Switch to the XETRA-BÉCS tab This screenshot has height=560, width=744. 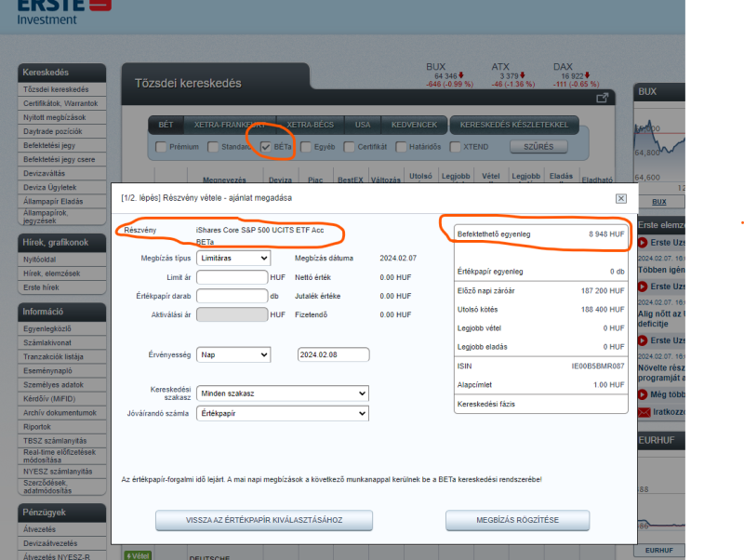(311, 125)
